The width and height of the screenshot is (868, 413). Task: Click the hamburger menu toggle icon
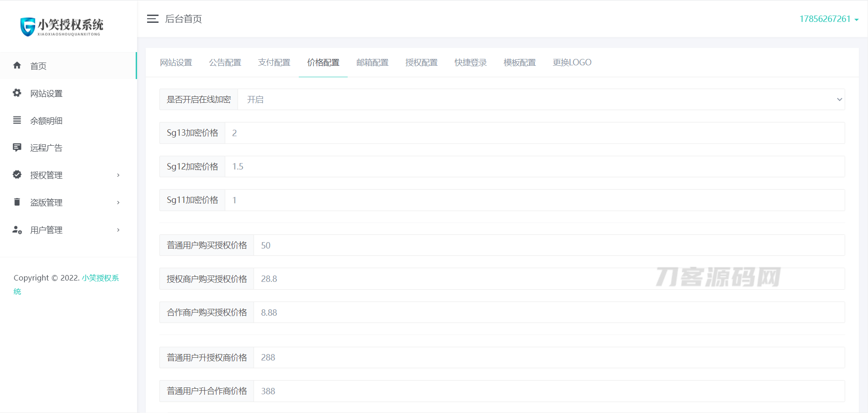coord(153,19)
